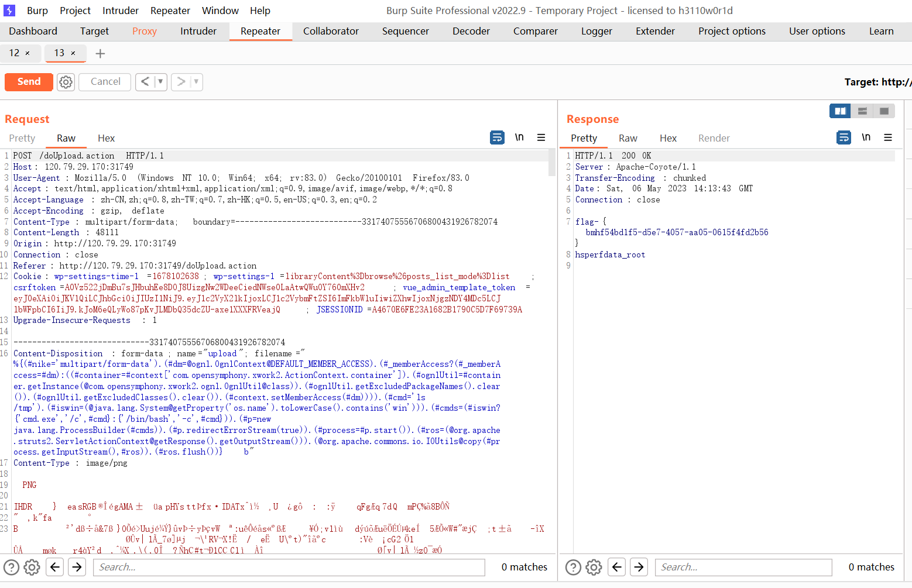
Task: Click the POST /doUpload.action request line
Action: 88,156
